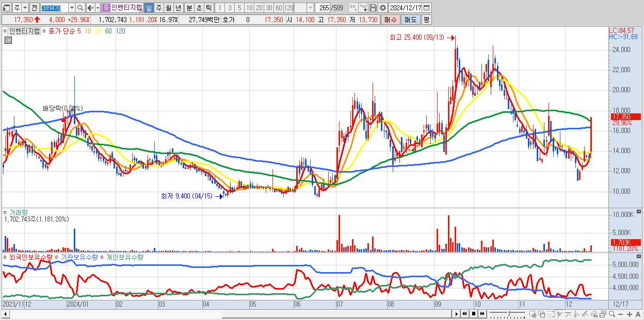Click the zigzag wave analysis icon at bottom

(577, 314)
